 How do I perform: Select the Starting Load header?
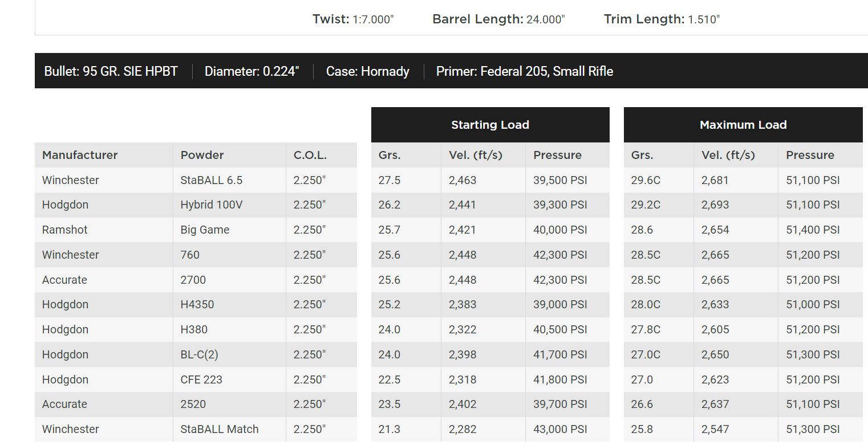tap(490, 125)
